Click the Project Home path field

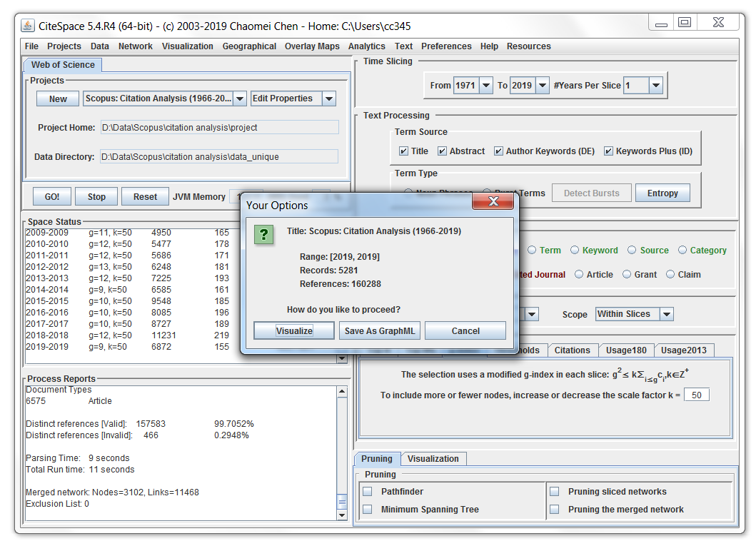click(219, 128)
